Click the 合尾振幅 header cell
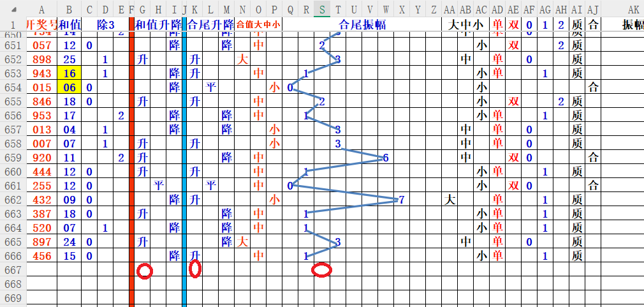The image size is (644, 307). pyautogui.click(x=362, y=25)
